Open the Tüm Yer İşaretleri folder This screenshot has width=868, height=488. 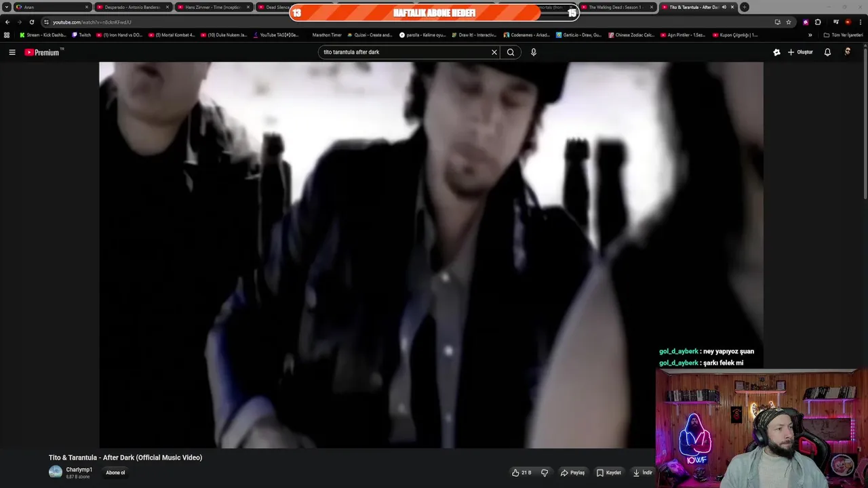843,35
